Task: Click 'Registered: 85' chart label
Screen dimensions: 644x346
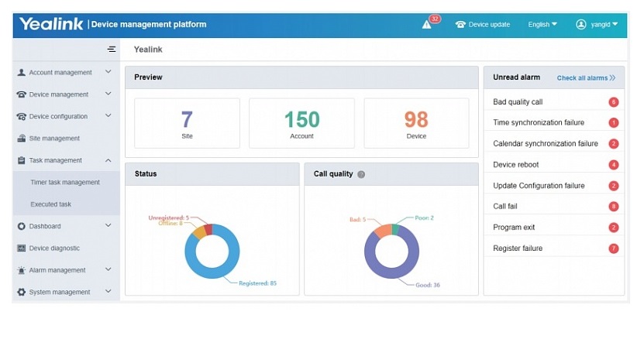Action: (257, 283)
